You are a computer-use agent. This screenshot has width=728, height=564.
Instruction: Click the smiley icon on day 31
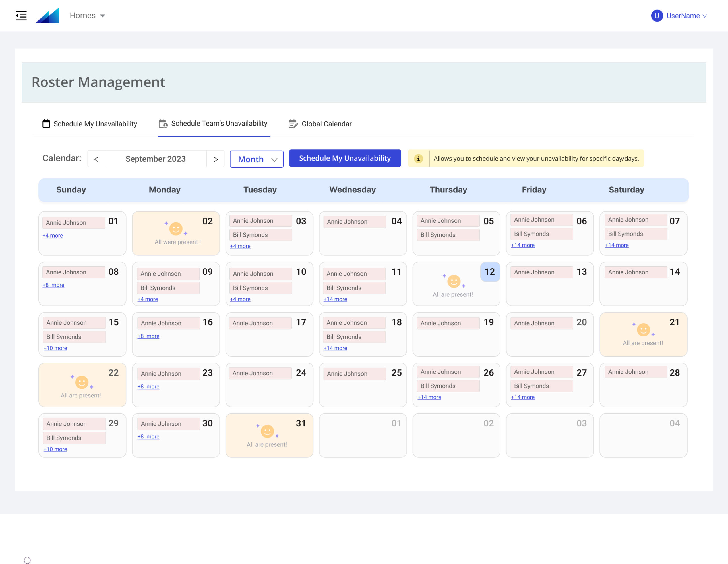(x=267, y=431)
